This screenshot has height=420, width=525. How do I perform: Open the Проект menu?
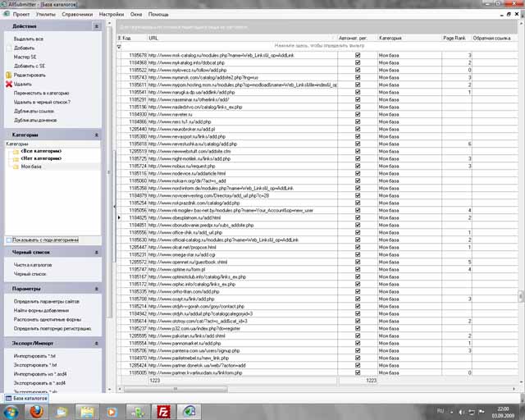[21, 15]
